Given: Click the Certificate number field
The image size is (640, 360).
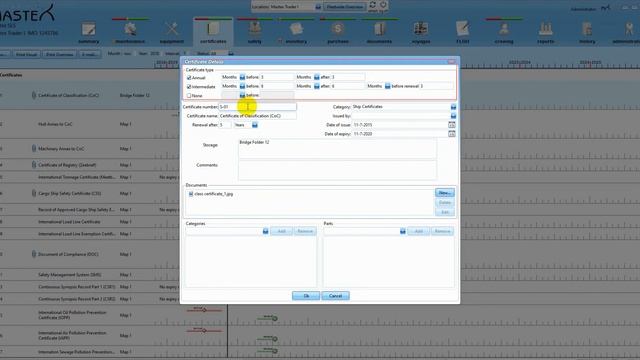Looking at the screenshot, I should click(258, 107).
